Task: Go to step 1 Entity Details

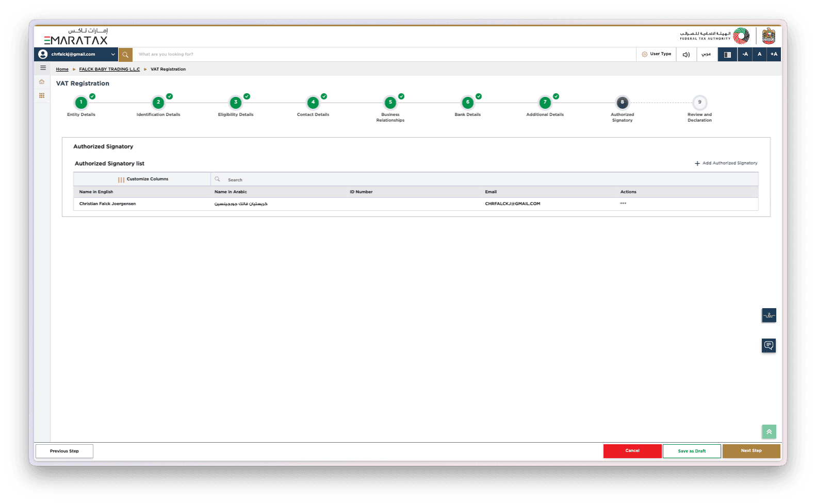Action: pos(81,102)
